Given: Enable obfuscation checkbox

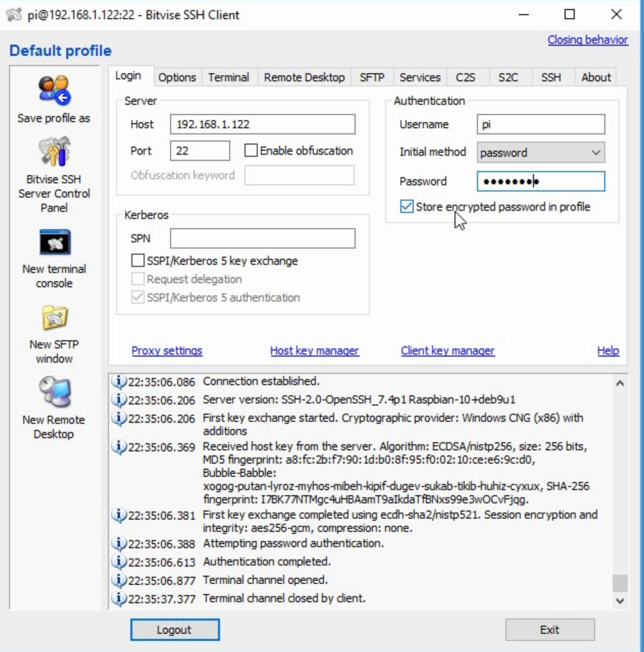Looking at the screenshot, I should (x=251, y=150).
